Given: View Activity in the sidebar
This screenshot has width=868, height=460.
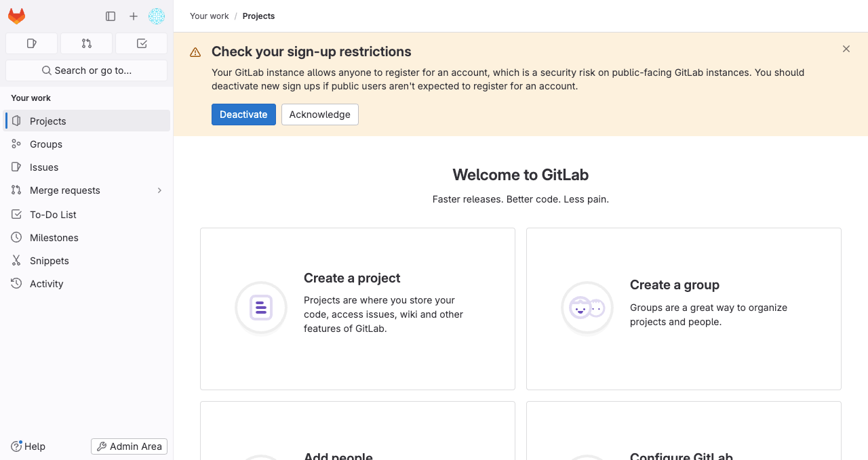Looking at the screenshot, I should [87, 284].
